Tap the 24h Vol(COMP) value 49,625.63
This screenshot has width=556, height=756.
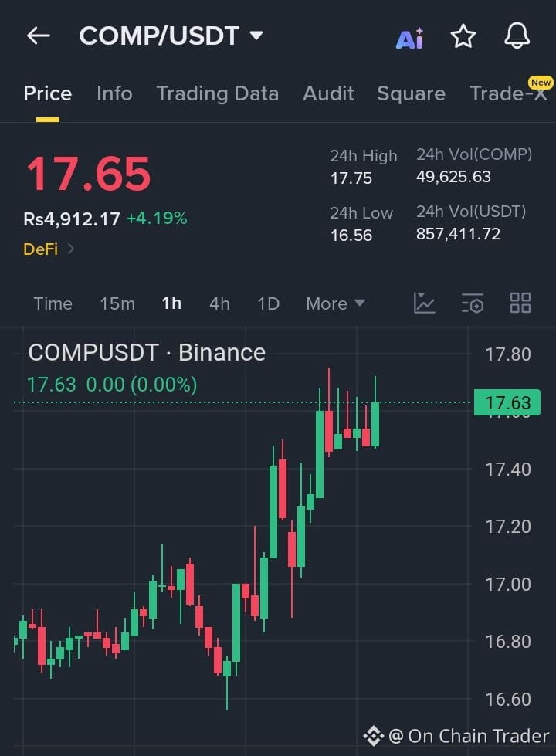pos(453,177)
